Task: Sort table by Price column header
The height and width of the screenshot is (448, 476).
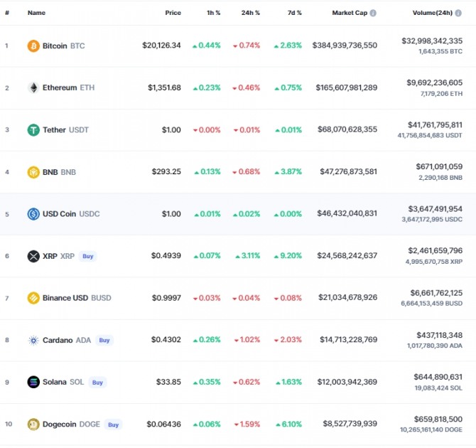Action: coord(173,13)
